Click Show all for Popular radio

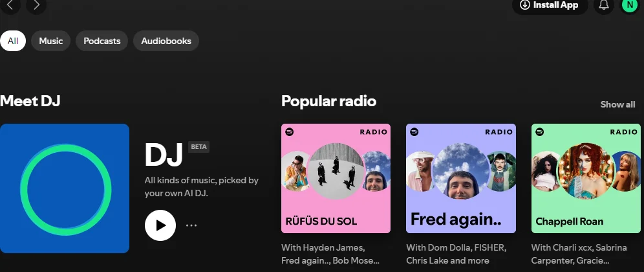point(617,104)
